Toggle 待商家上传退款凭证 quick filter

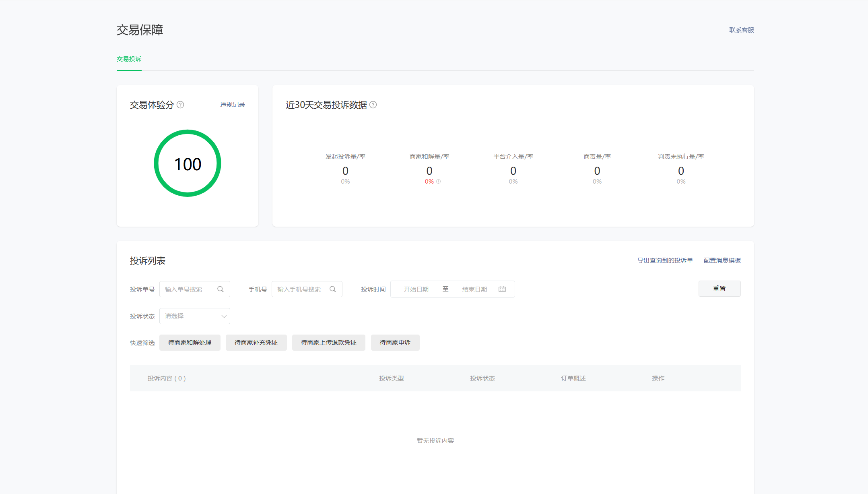pos(328,343)
